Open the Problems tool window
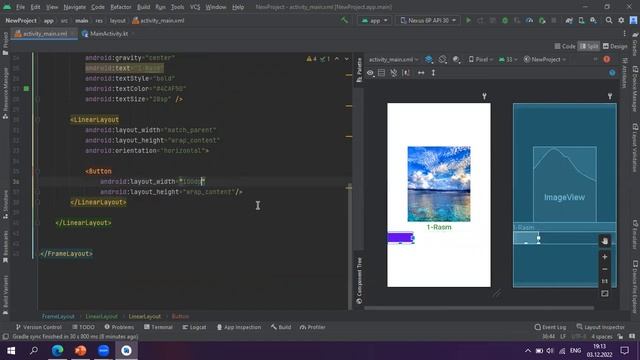Screen dimensions: 640x360 [119, 327]
